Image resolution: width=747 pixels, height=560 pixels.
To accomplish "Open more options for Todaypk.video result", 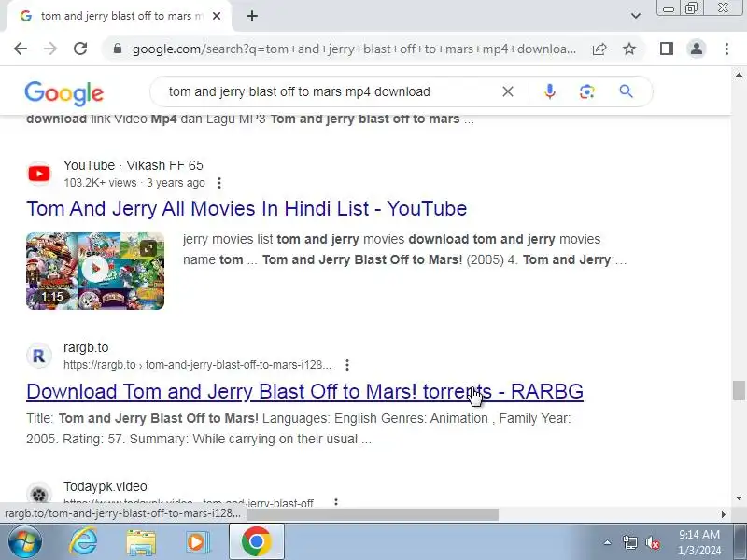I will pyautogui.click(x=336, y=502).
